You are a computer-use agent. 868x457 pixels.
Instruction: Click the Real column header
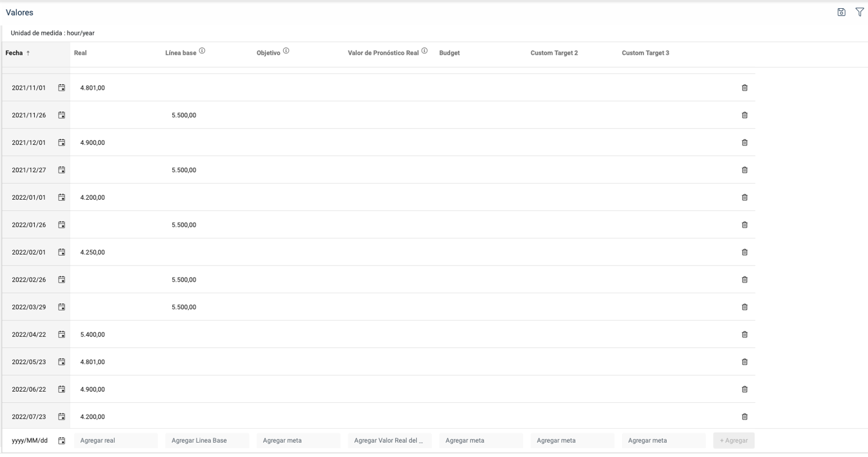80,53
